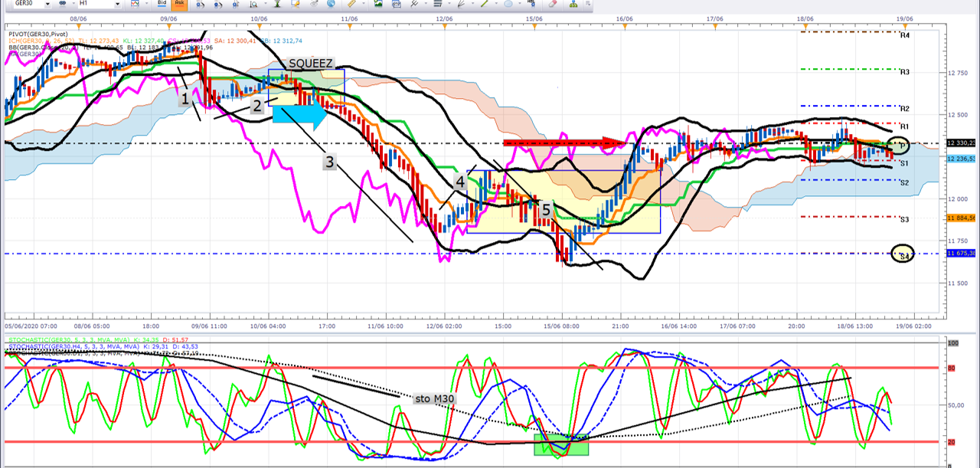Click the day marker above 16/06
Viewport: 980px width, 468px height.
(x=623, y=26)
